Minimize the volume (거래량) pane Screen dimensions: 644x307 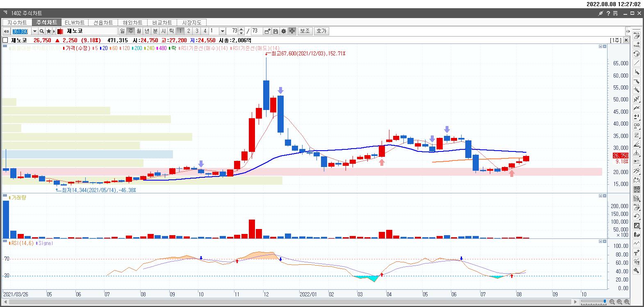coord(601,196)
